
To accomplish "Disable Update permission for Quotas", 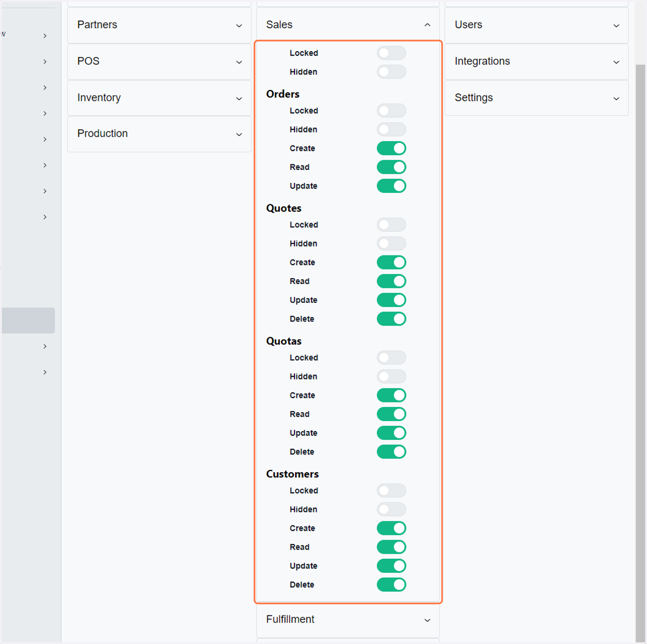I will point(391,434).
